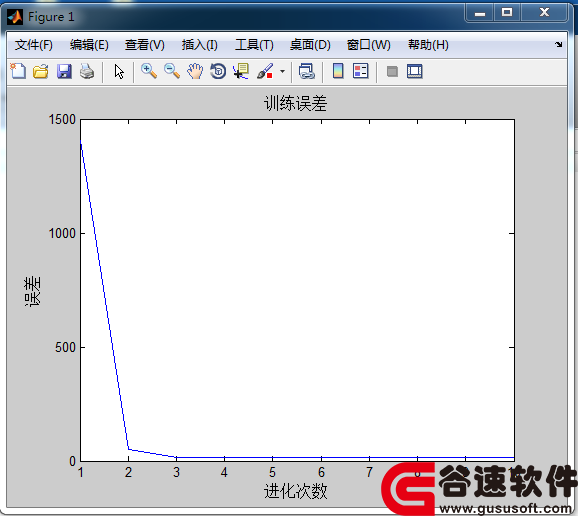Screen dimensions: 578x516
Task: Click the x-axis tick label 6
Action: [x=321, y=472]
